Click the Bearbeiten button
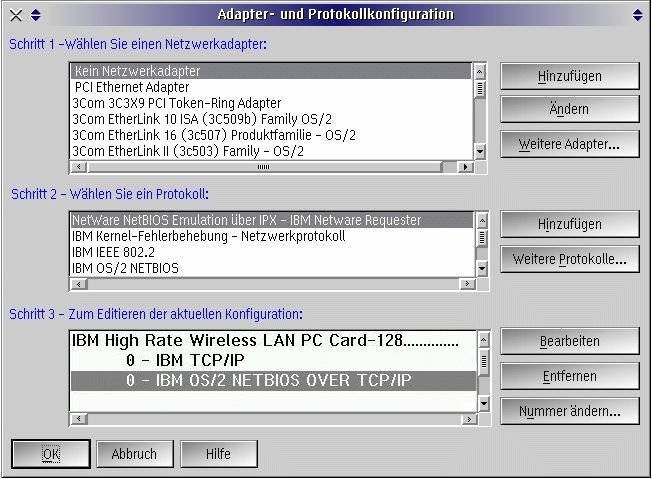 point(570,341)
